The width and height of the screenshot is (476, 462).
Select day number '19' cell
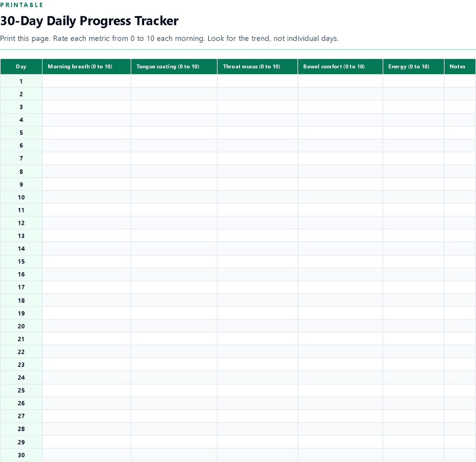click(x=21, y=313)
